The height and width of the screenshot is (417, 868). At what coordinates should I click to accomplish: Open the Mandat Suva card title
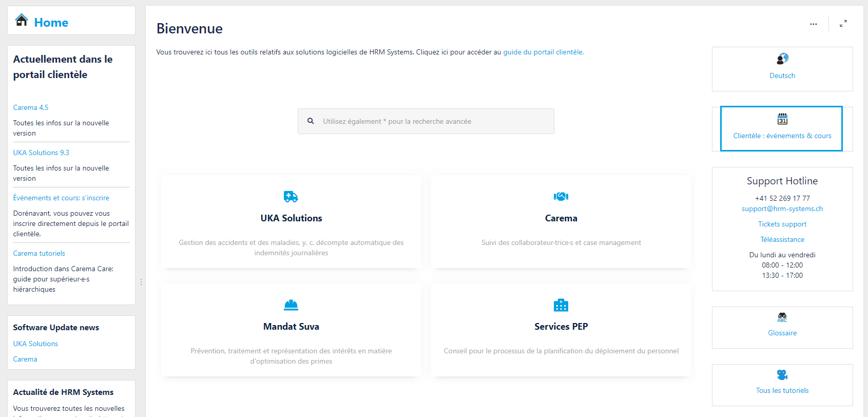pos(291,327)
